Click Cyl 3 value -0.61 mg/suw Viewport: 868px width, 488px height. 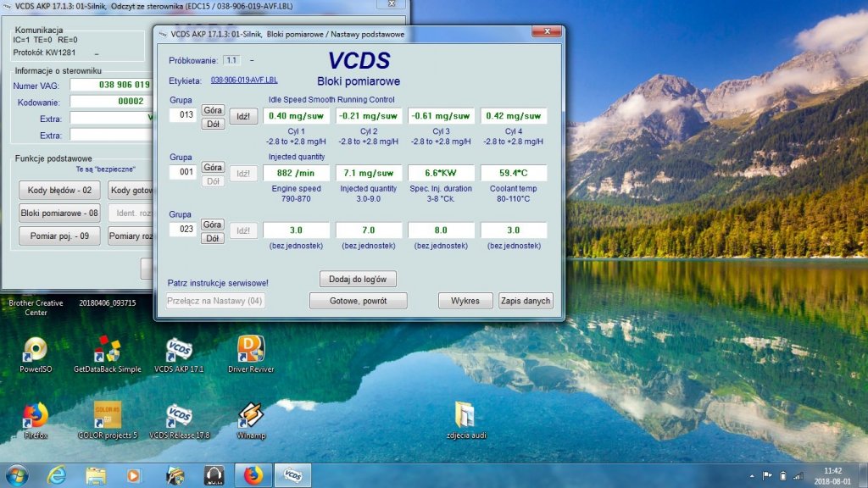[441, 115]
